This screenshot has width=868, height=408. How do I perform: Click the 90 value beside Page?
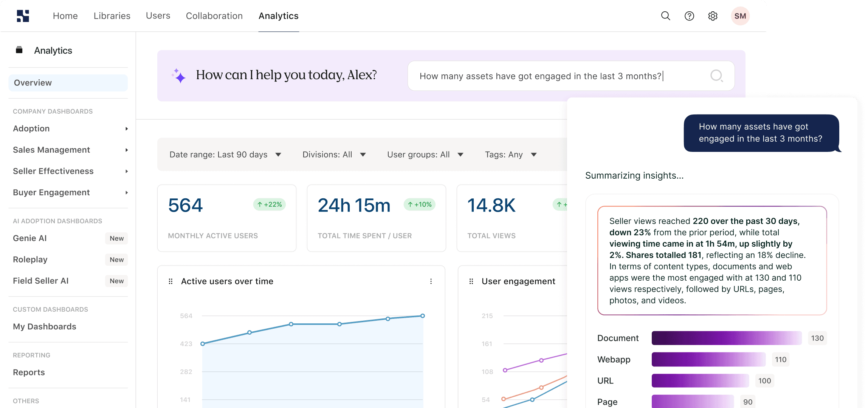pyautogui.click(x=748, y=402)
